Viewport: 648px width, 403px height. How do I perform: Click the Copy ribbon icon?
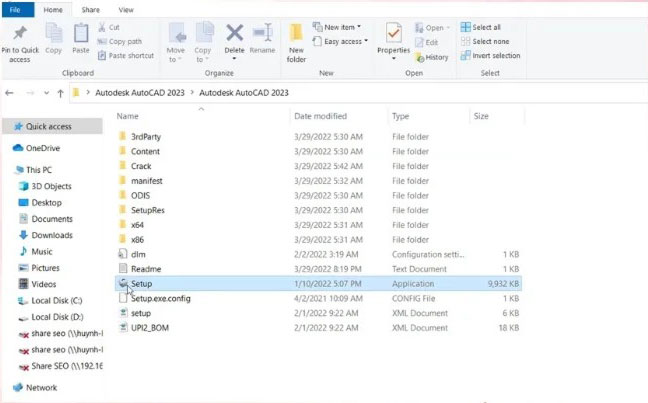(x=54, y=33)
